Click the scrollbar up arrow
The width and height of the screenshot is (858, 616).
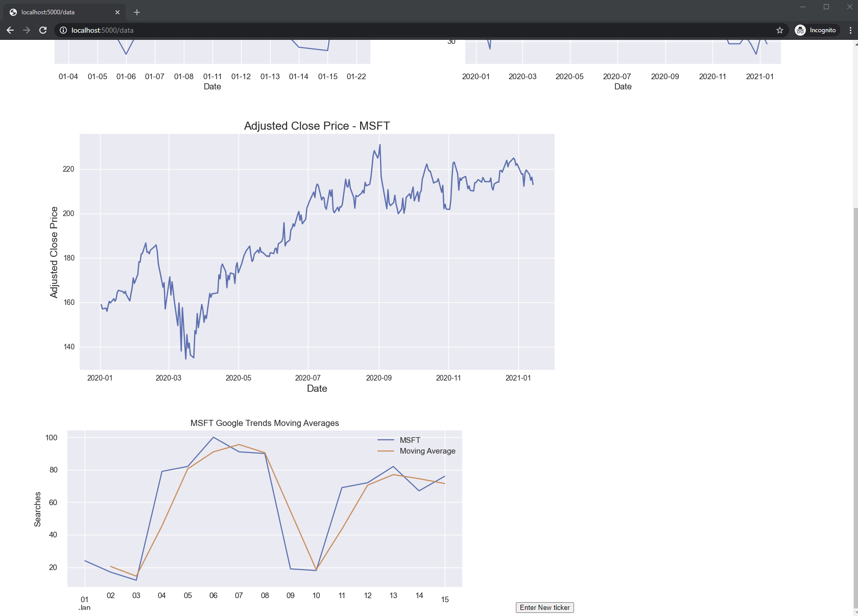coord(855,43)
